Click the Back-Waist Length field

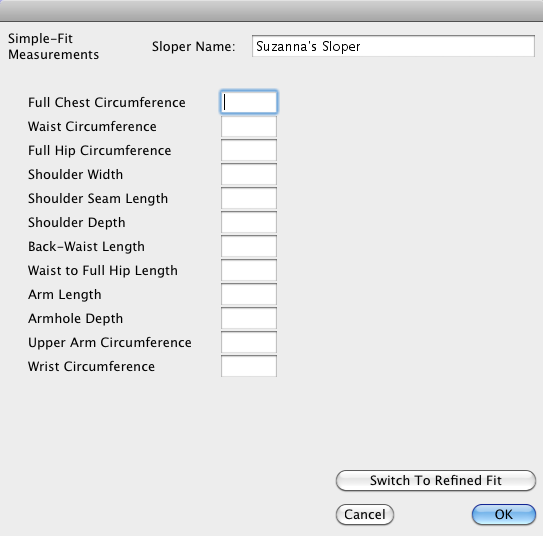[x=249, y=246]
